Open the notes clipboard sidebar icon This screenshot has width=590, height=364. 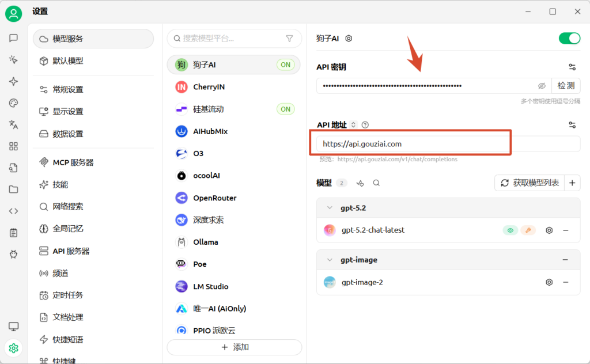coord(14,233)
